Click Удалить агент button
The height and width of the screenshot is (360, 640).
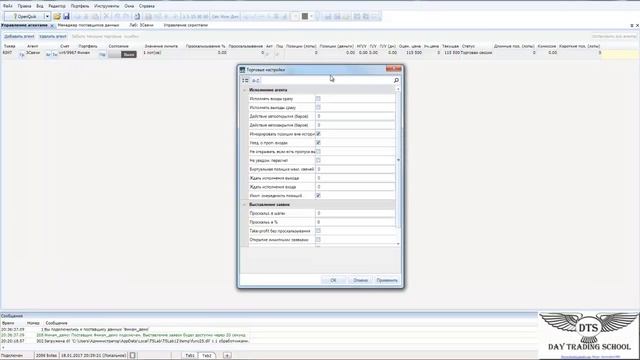point(53,36)
